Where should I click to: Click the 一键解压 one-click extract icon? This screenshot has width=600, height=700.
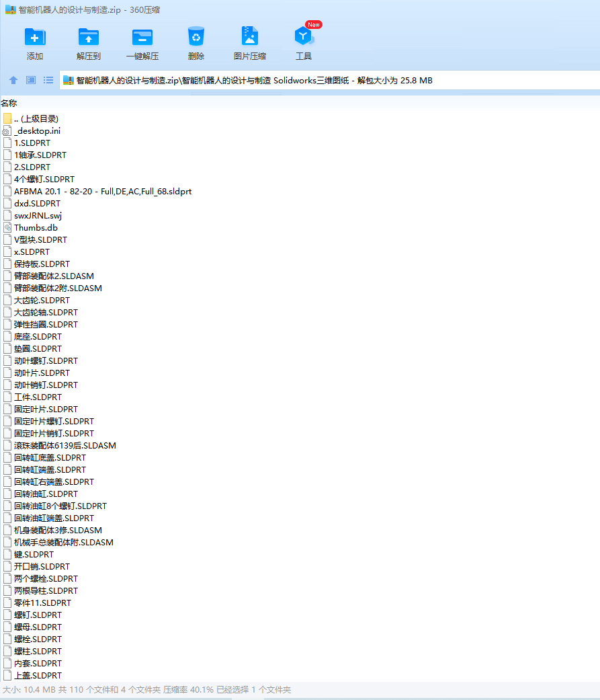pyautogui.click(x=142, y=37)
